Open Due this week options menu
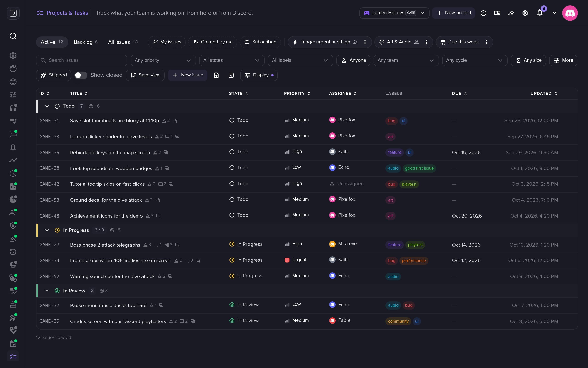588x368 pixels. tap(486, 42)
